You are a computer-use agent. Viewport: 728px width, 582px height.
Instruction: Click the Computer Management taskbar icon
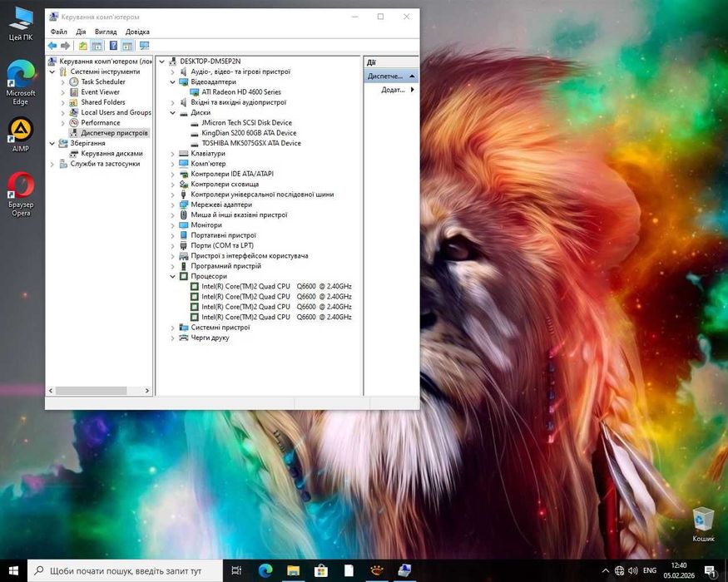(x=404, y=570)
